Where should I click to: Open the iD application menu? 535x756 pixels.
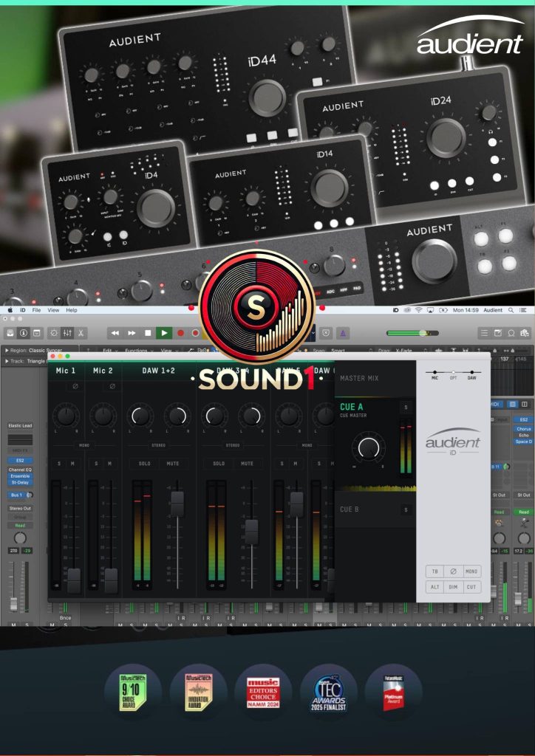[22, 310]
